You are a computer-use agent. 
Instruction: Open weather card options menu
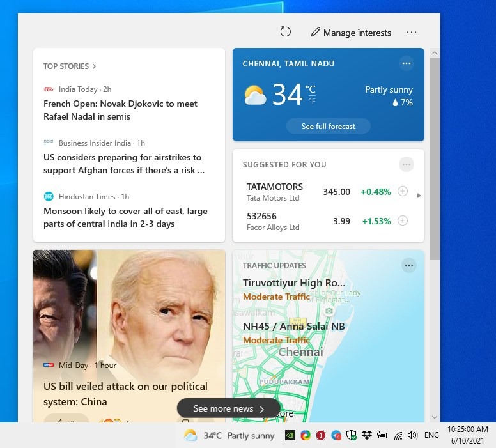click(x=406, y=63)
